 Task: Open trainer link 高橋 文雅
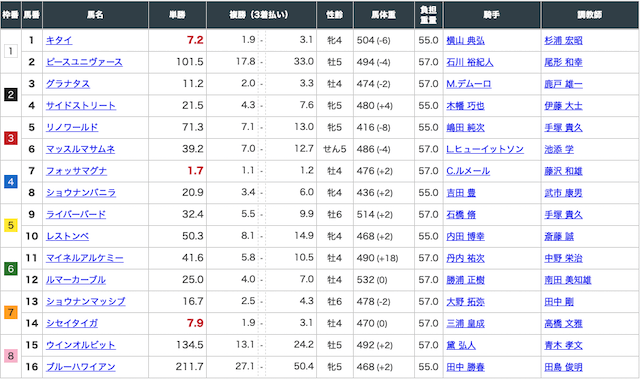(563, 323)
